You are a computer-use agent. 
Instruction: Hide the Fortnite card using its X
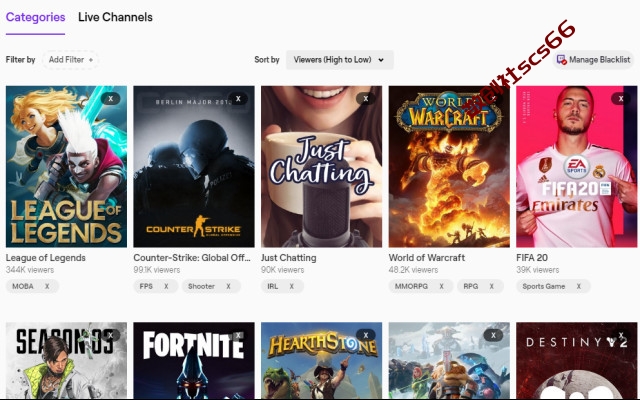coord(238,335)
